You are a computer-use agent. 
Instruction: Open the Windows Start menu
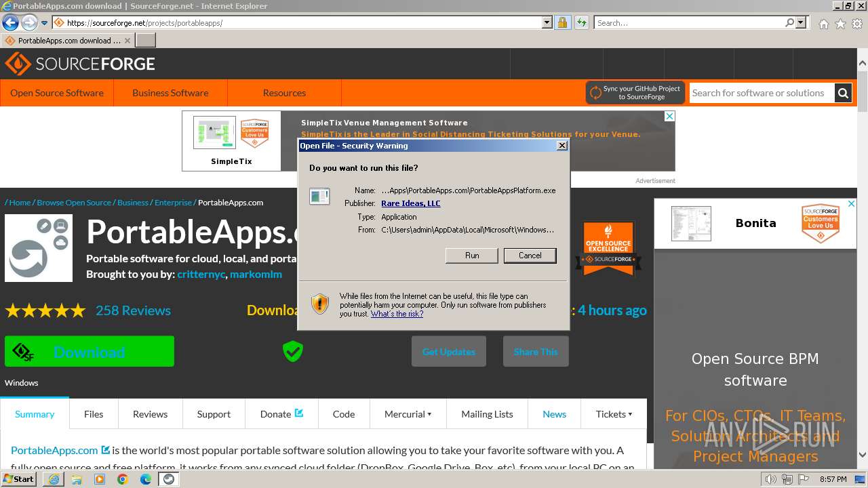[19, 479]
